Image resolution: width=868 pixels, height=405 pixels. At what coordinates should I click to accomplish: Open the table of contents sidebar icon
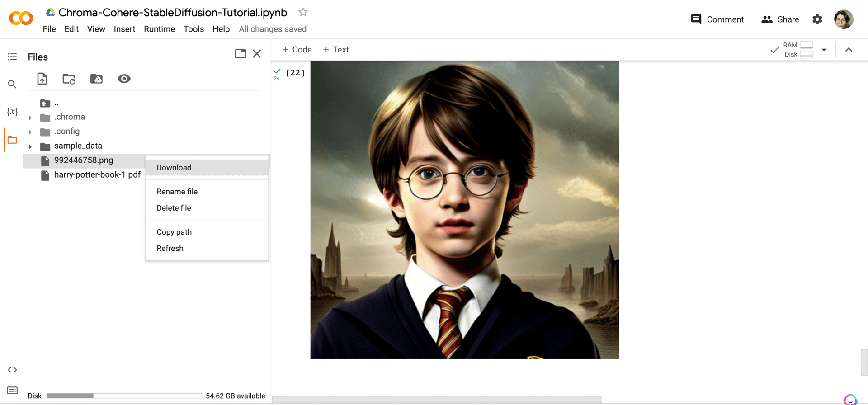point(12,57)
